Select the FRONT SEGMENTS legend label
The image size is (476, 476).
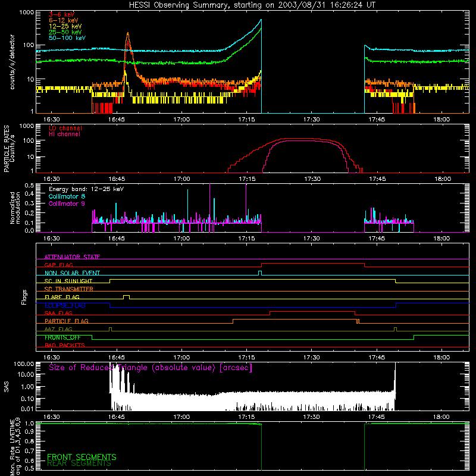(82, 457)
